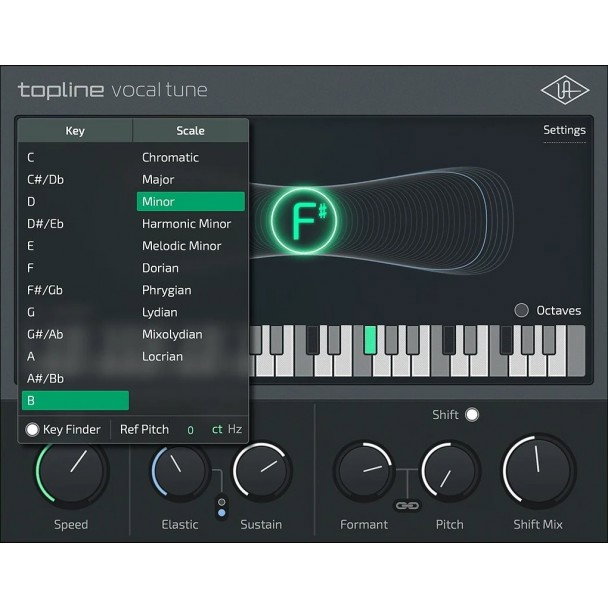Click the Universal Audio logo icon
Screen dimensions: 608x608
(565, 90)
